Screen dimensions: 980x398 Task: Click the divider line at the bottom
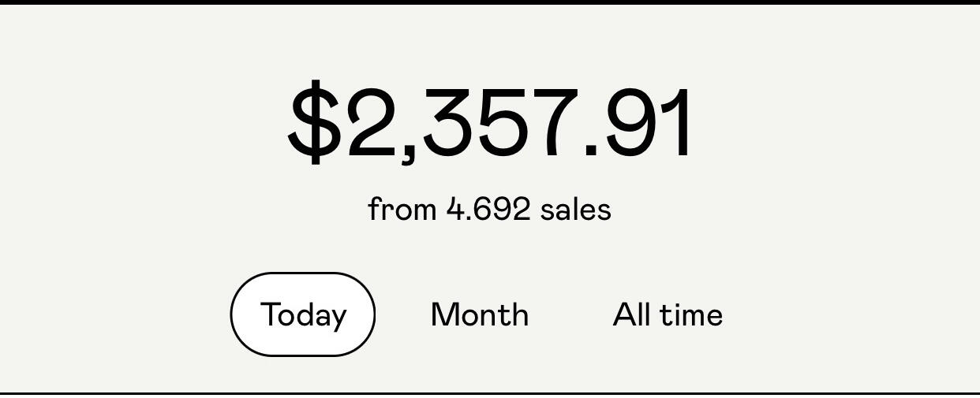[490, 392]
